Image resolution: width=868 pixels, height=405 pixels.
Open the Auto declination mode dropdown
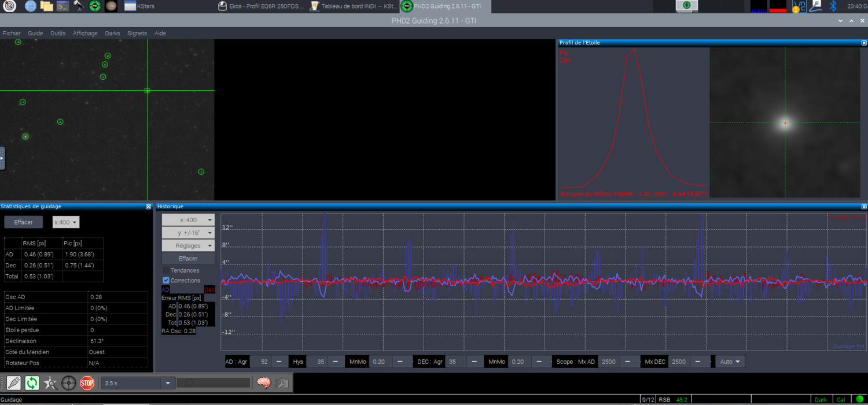click(x=730, y=362)
